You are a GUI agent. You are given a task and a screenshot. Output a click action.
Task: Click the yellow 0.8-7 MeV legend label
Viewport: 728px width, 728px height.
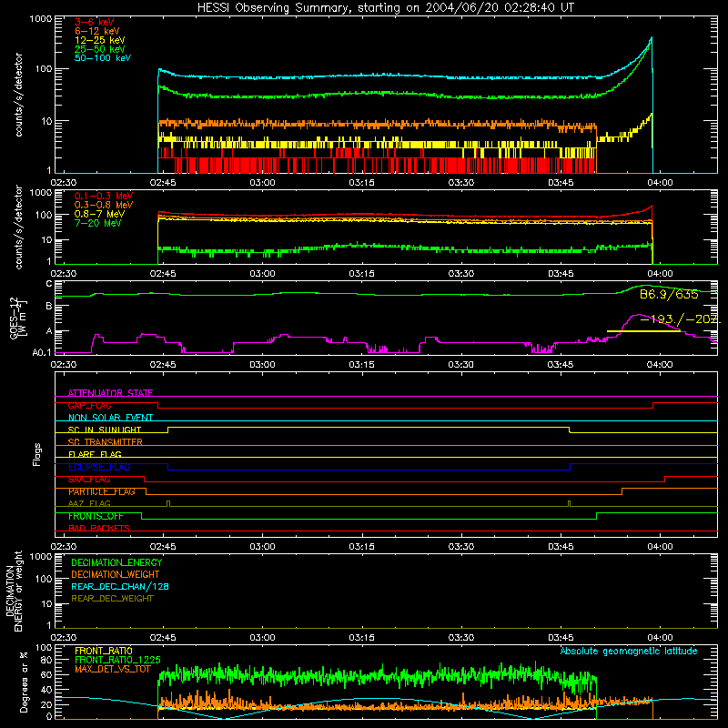(x=99, y=214)
